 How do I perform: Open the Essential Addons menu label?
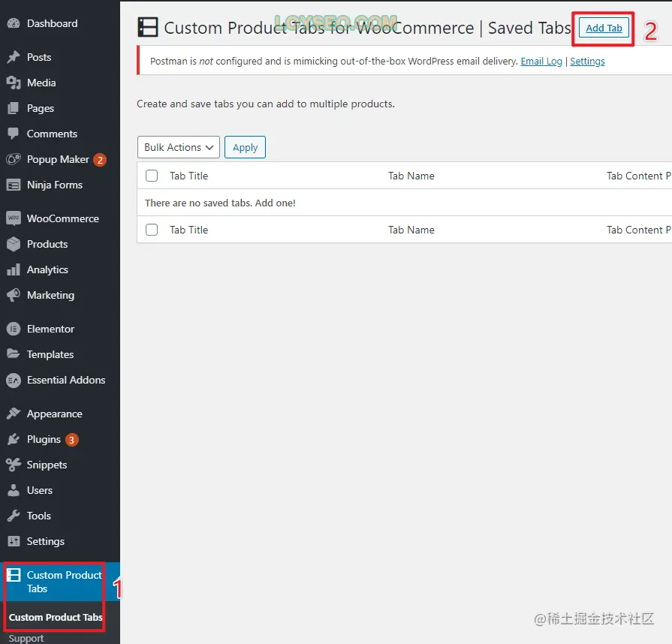point(66,380)
